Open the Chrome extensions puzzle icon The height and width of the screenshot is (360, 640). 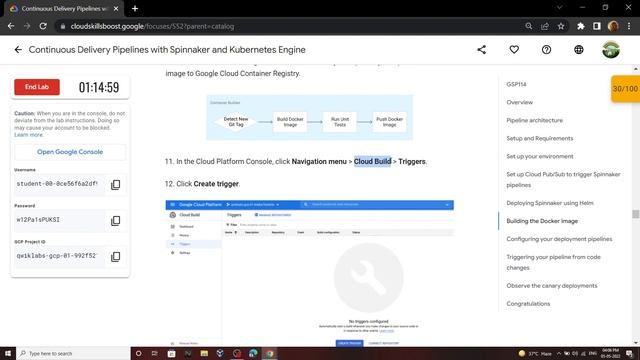[x=580, y=26]
